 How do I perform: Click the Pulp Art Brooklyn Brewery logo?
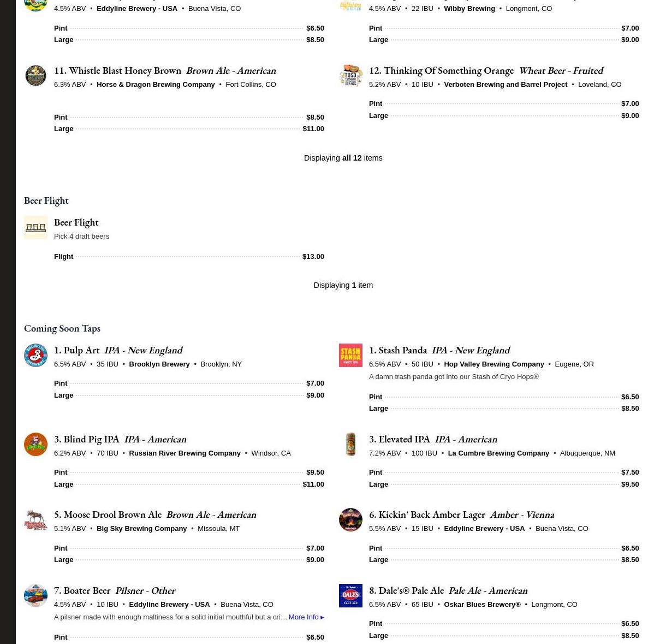[35, 355]
